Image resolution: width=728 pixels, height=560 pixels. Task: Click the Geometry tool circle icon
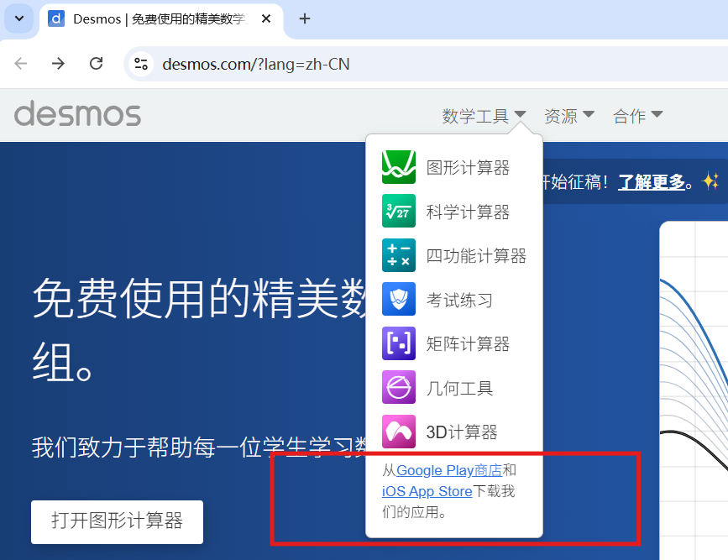(x=398, y=388)
